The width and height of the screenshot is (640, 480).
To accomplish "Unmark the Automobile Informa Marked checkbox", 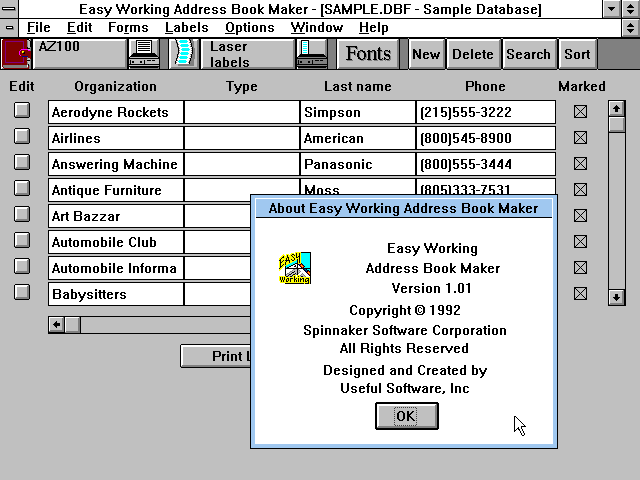I will coord(580,268).
